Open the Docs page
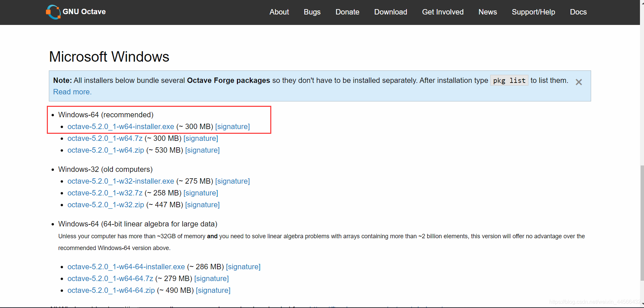Viewport: 644px width, 308px height. click(578, 12)
